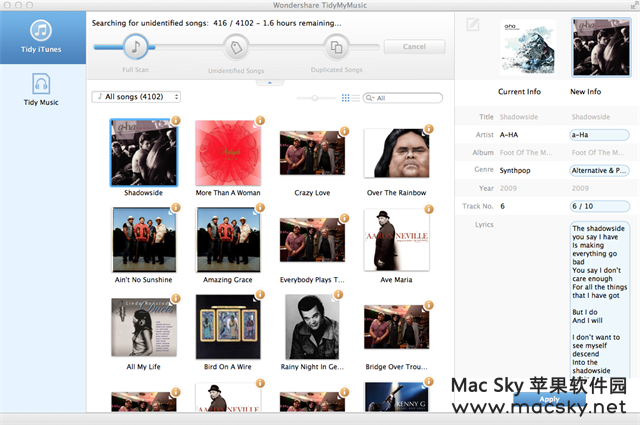Select the Unidentified Songs step icon
Screen dimensions: 640x425
[236, 47]
